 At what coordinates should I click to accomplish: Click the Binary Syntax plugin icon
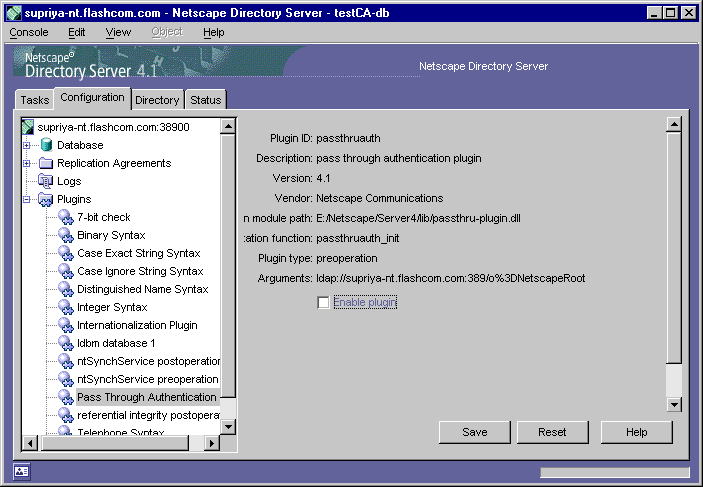tap(65, 235)
